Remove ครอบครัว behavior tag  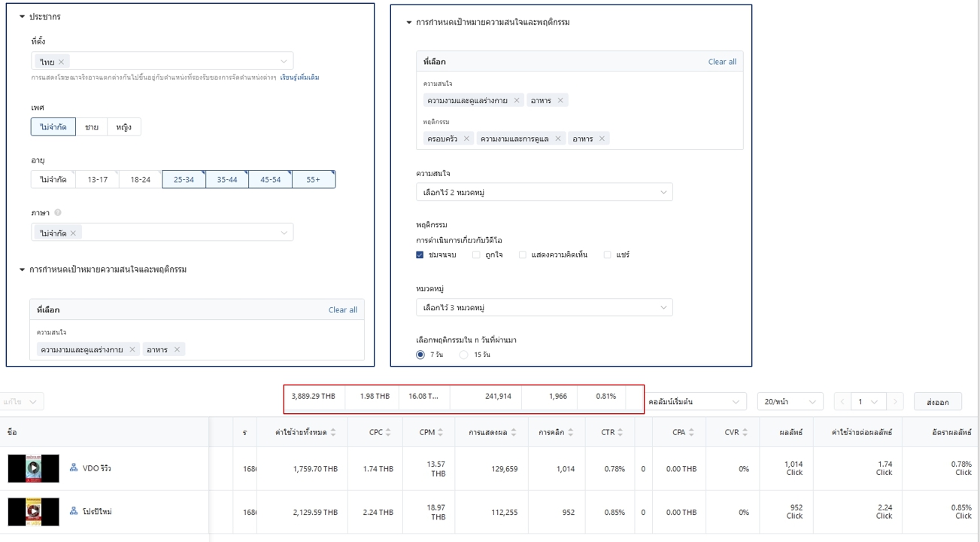click(466, 139)
